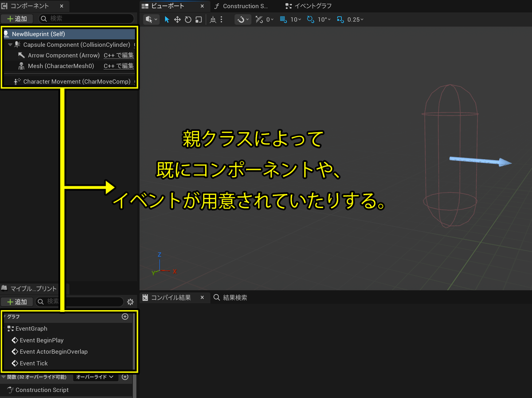Toggle scale snapping
The width and height of the screenshot is (532, 398).
tap(340, 20)
